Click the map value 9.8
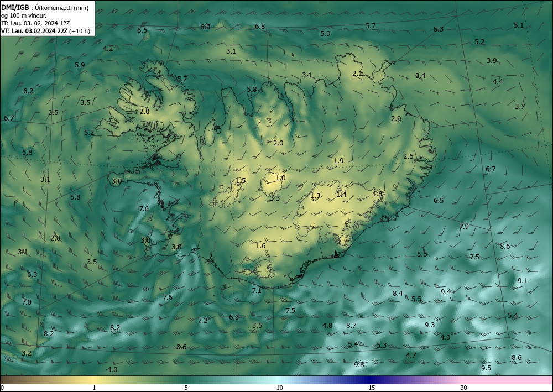This screenshot has height=392, width=553. tap(359, 365)
